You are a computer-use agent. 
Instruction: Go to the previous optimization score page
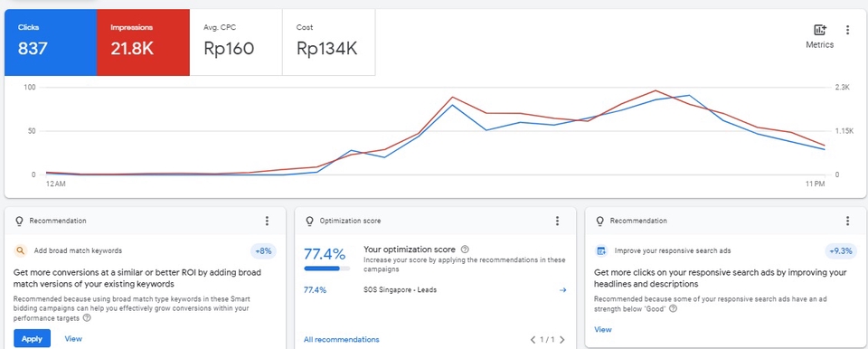533,340
